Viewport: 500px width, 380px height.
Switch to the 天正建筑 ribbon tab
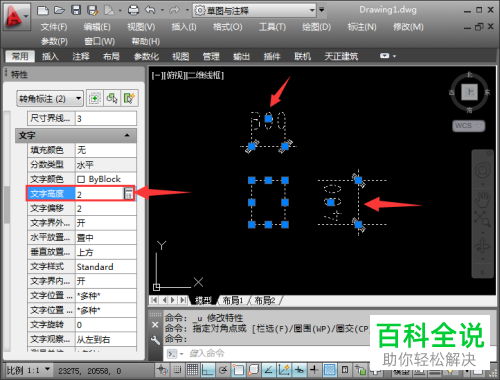coord(341,56)
